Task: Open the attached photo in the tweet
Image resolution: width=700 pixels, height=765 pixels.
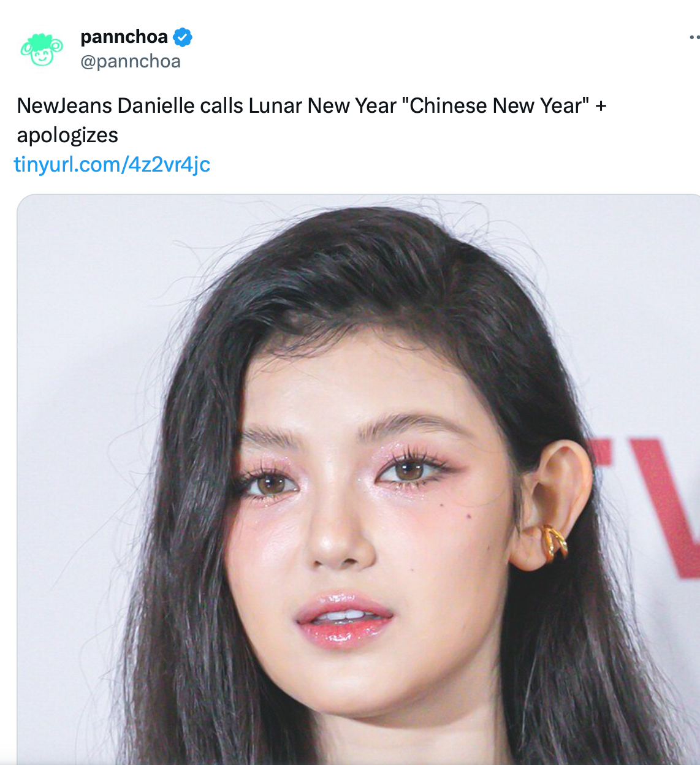Action: point(358,479)
